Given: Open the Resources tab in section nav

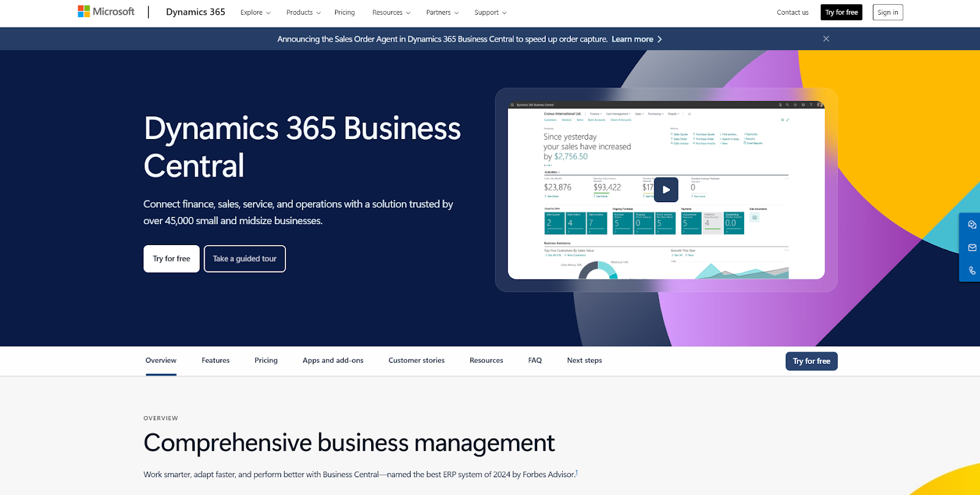Looking at the screenshot, I should (x=486, y=360).
